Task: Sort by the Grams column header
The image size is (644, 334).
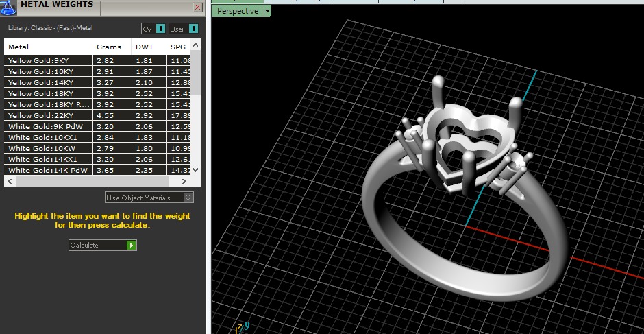Action: coord(112,47)
